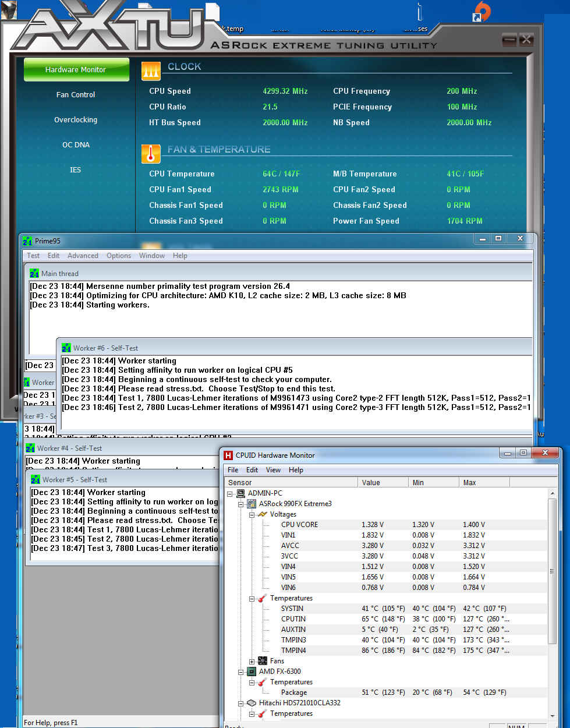Minimize the AXTU window
Viewport: 570px width, 728px height.
(x=509, y=40)
